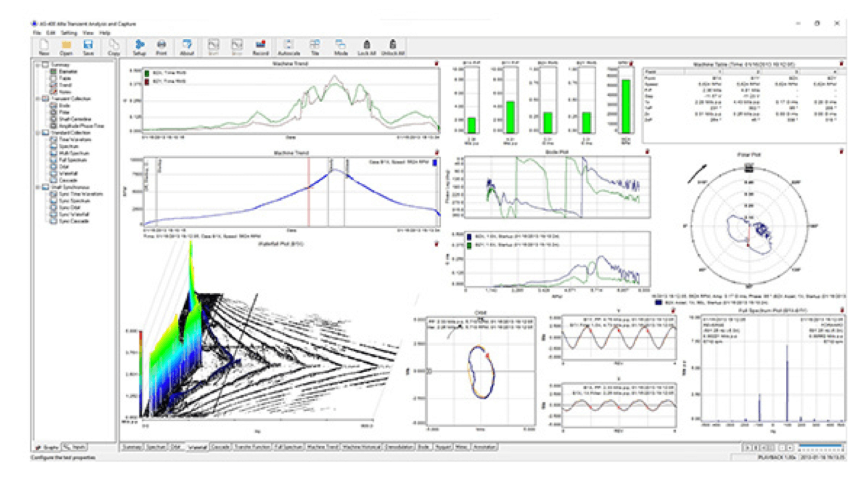The image size is (868, 478).
Task: Open the File menu
Action: click(36, 33)
